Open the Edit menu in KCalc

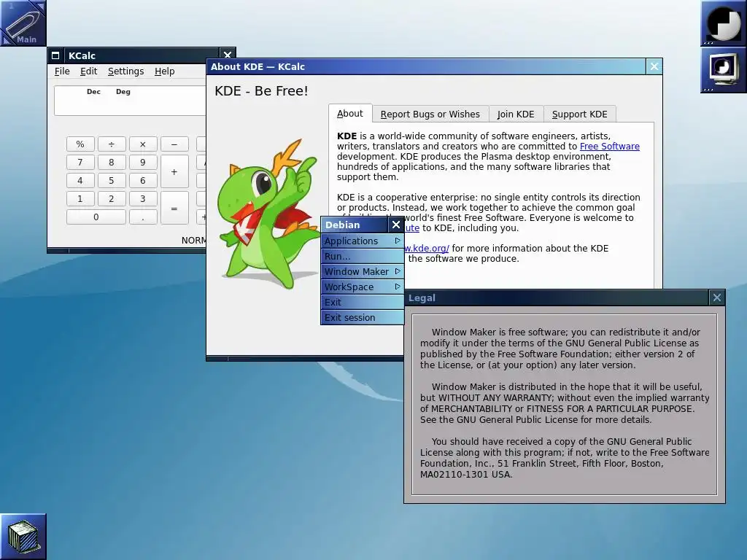point(88,71)
